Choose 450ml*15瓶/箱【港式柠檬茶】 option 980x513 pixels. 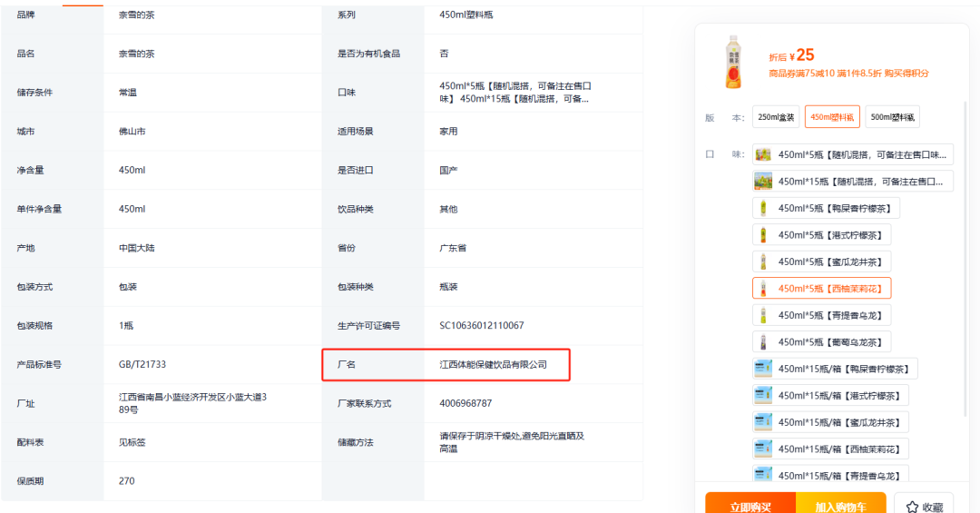(x=830, y=396)
